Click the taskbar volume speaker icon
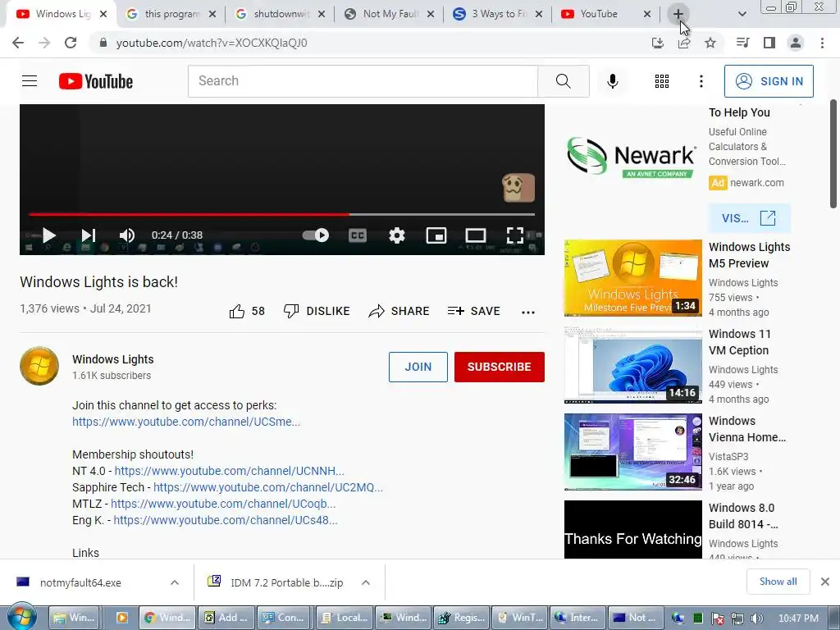 [757, 619]
